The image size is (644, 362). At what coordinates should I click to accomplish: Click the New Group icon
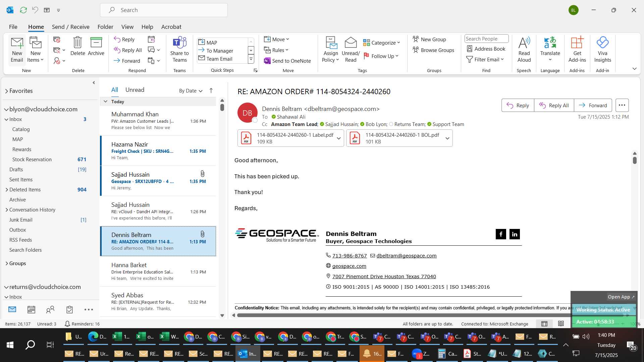tap(416, 39)
